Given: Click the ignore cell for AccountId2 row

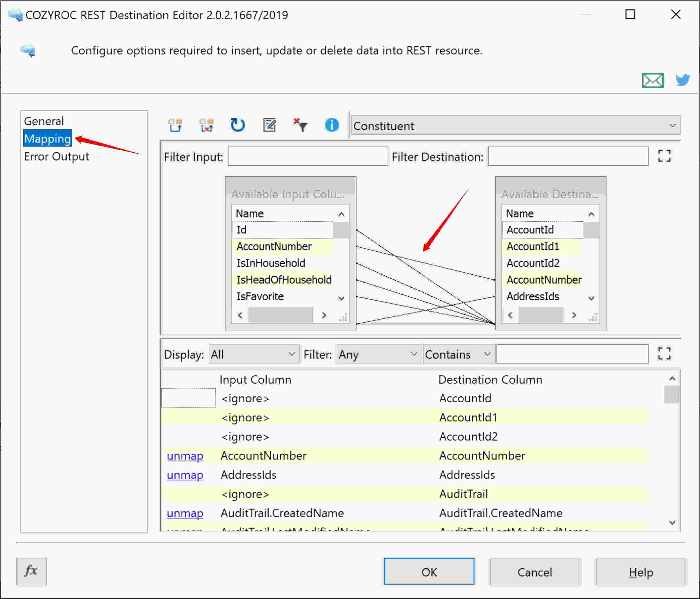Looking at the screenshot, I should [x=245, y=437].
